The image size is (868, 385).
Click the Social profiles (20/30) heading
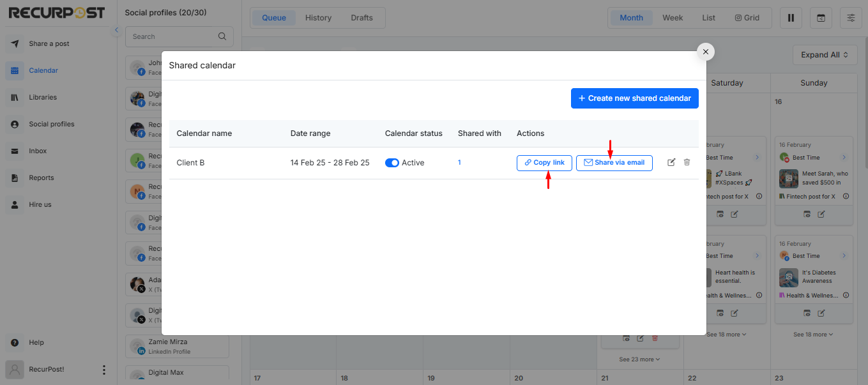(x=165, y=13)
